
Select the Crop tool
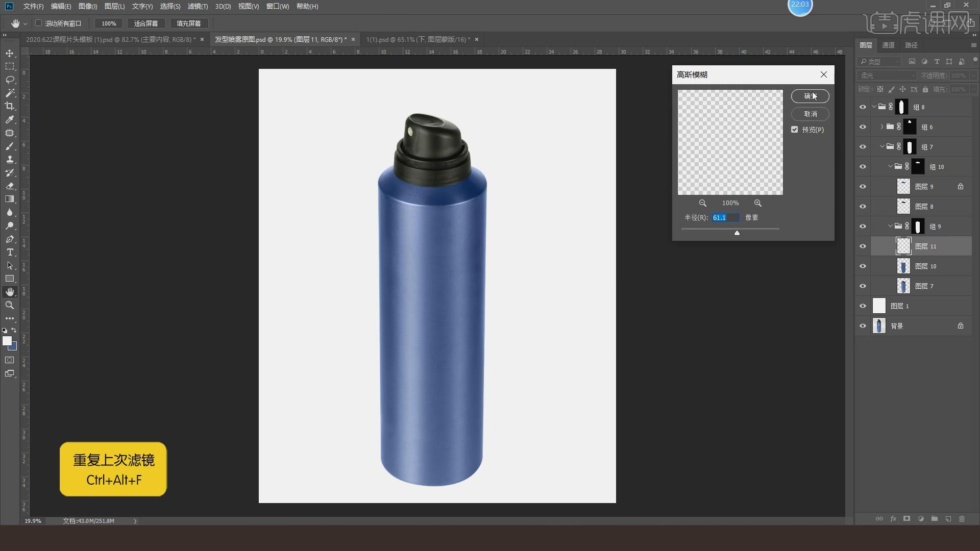coord(10,106)
